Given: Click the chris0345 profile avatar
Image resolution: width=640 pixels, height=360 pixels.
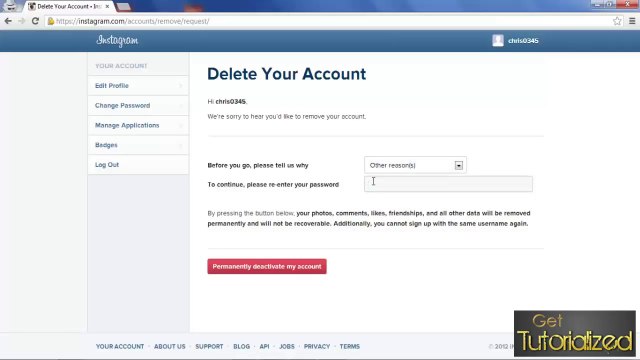Looking at the screenshot, I should tap(498, 40).
